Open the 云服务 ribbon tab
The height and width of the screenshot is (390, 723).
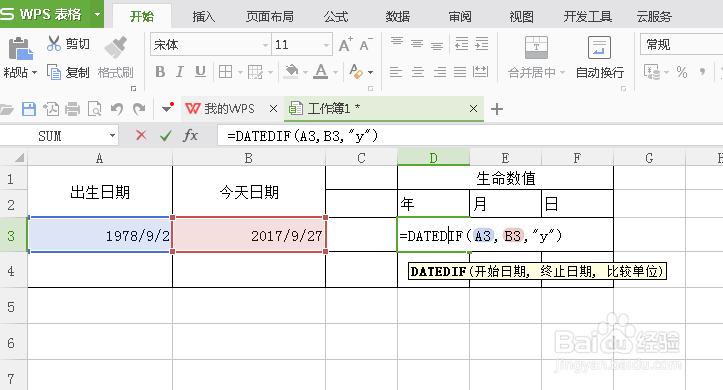click(654, 17)
